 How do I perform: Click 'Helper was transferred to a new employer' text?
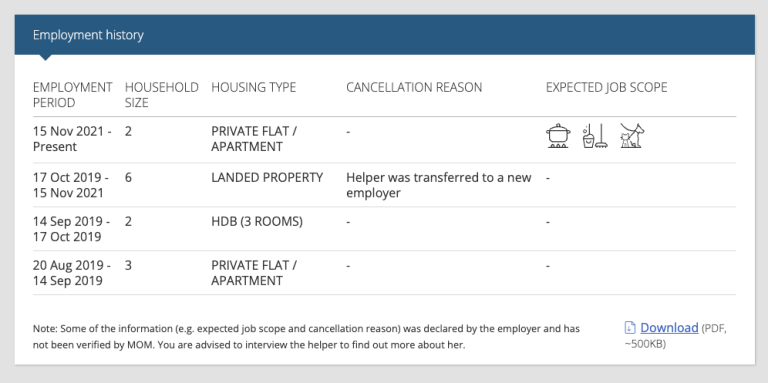coord(439,185)
